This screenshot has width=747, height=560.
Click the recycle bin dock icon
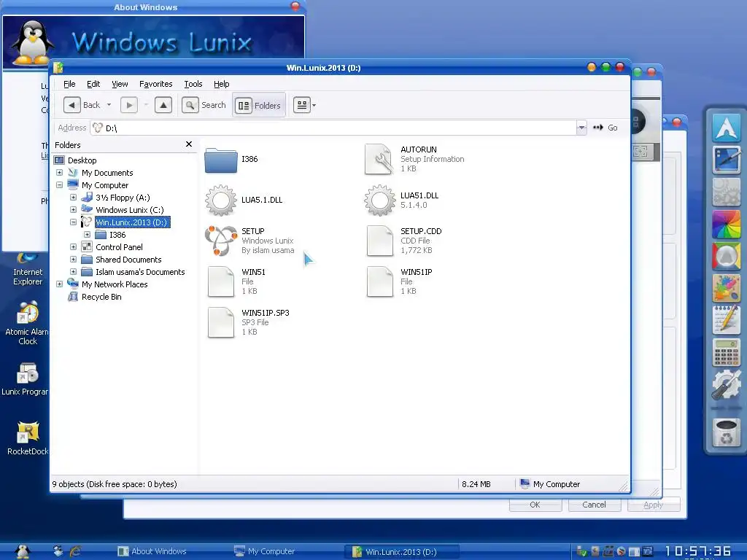click(x=726, y=432)
